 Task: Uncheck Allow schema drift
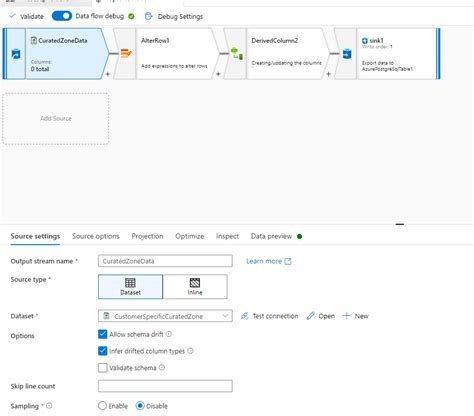tap(103, 334)
